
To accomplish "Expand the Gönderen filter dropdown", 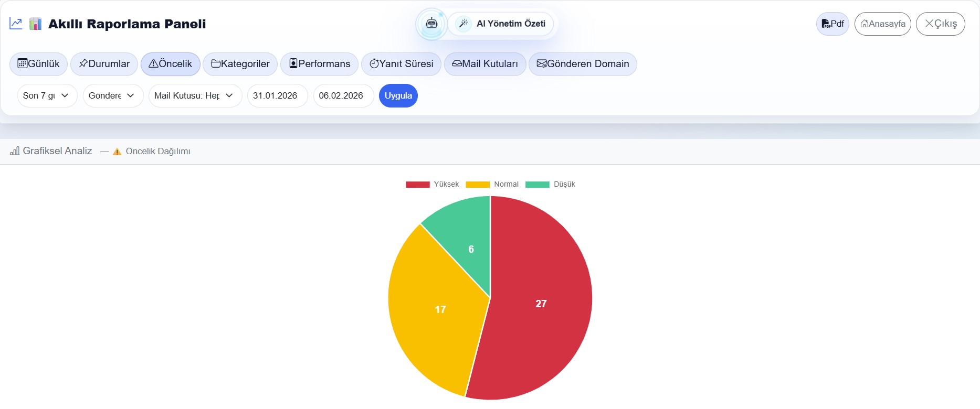I will pyautogui.click(x=113, y=96).
